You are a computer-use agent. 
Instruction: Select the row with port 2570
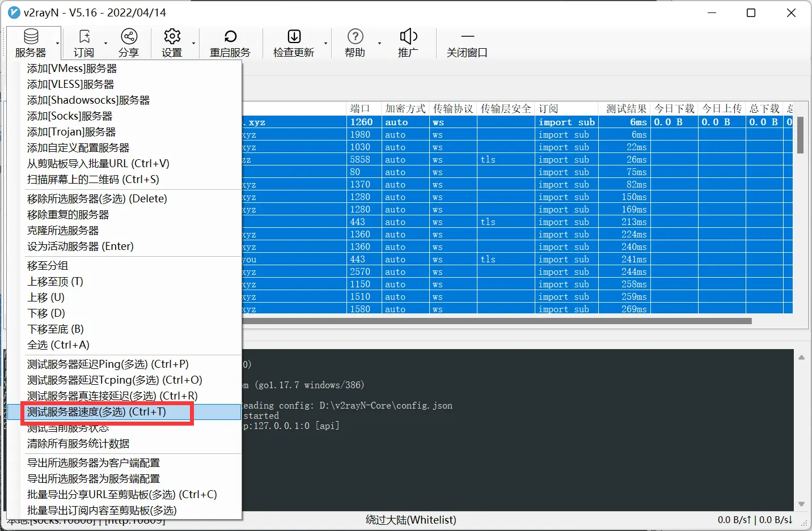tap(517, 272)
